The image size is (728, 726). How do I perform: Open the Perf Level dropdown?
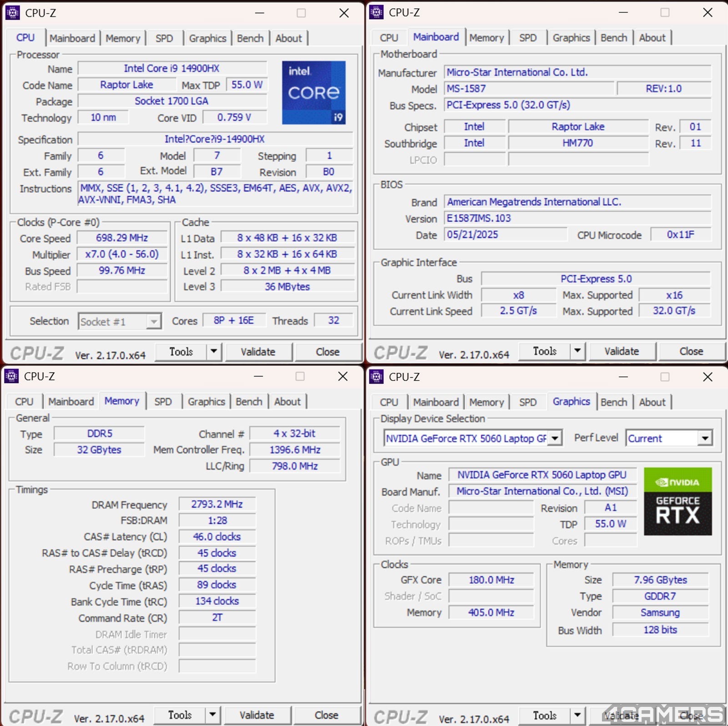tap(704, 438)
